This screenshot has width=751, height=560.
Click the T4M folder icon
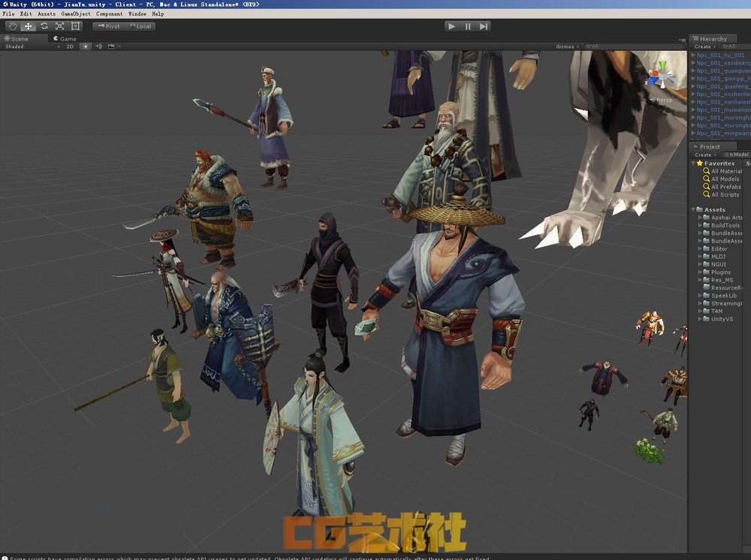pos(707,311)
